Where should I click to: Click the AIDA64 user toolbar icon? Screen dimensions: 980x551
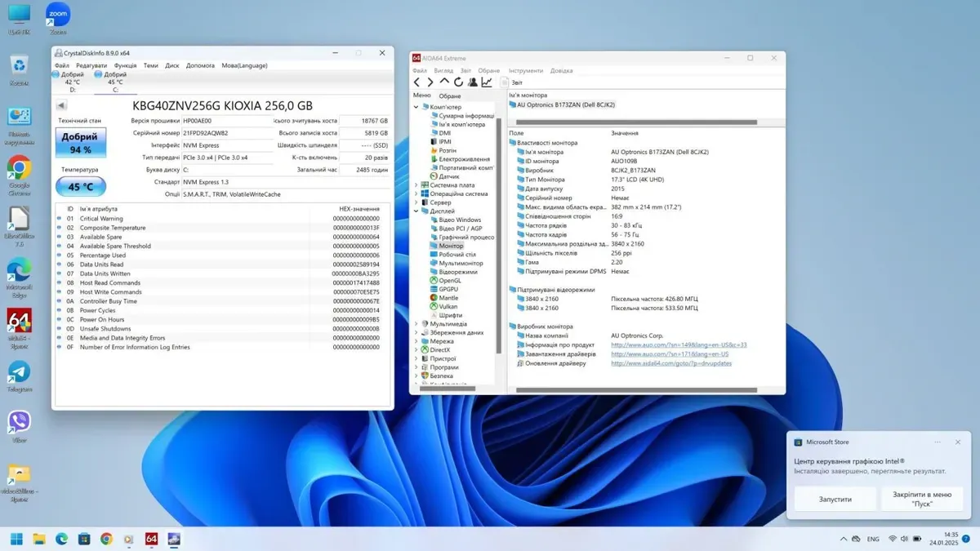472,82
